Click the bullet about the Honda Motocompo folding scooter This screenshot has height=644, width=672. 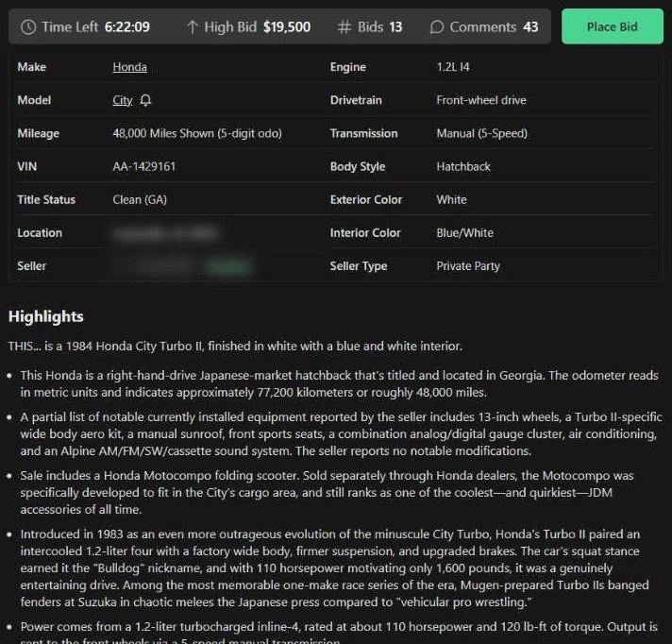click(327, 492)
